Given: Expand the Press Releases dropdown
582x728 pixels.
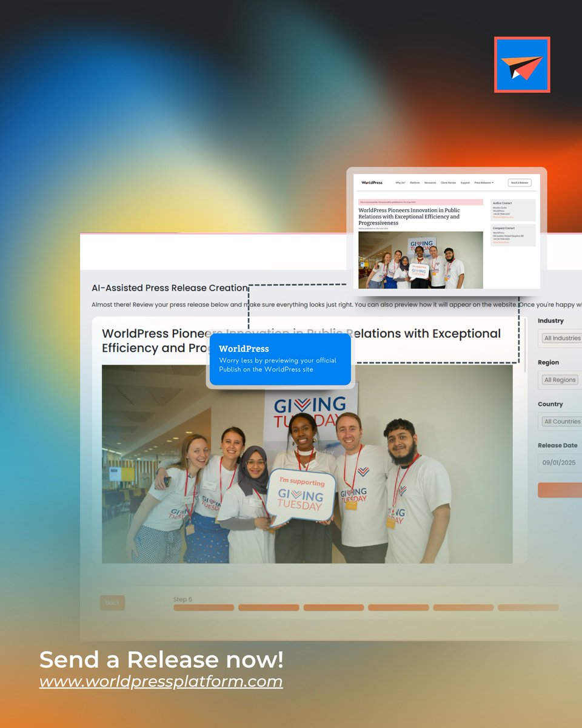Looking at the screenshot, I should [484, 183].
